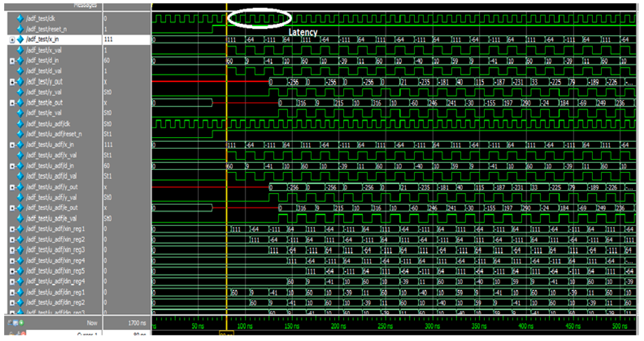
Task: Click the diamond icon beside /adf_test/y_val
Action: [20, 92]
